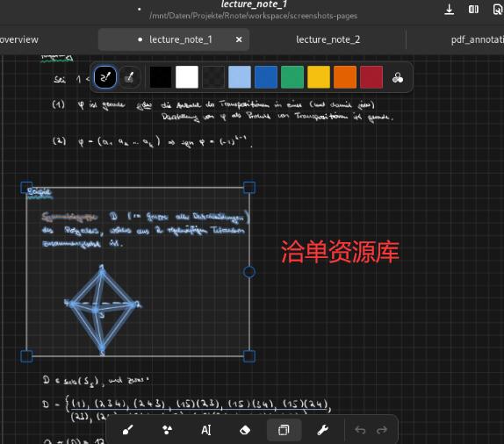Pick the yellow color swatch
Image resolution: width=504 pixels, height=444 pixels.
click(319, 77)
